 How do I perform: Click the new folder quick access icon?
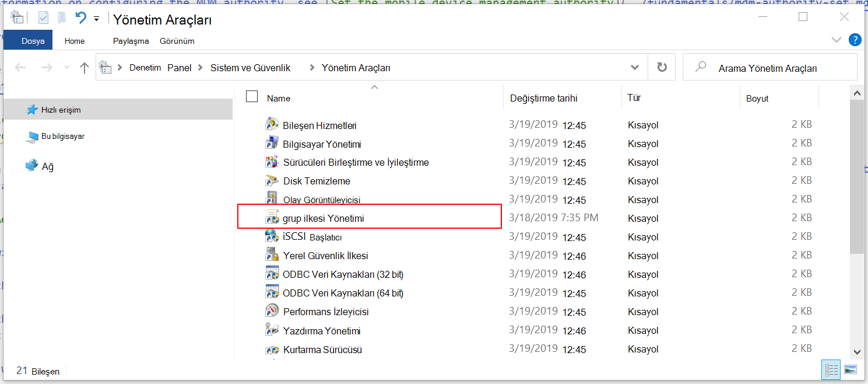point(62,18)
